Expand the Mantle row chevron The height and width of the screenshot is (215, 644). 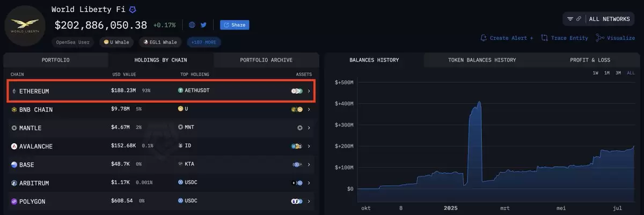309,128
